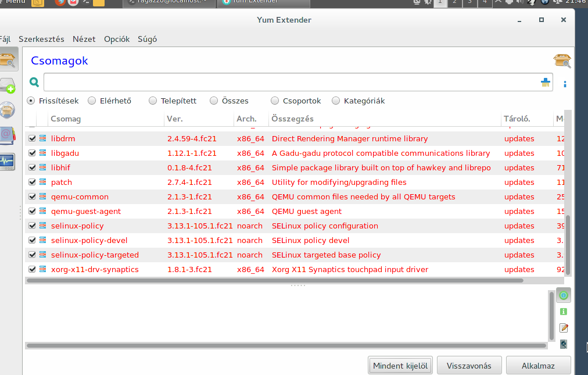Uncheck the selinux-policy-devel checkbox
588x375 pixels.
tap(32, 240)
